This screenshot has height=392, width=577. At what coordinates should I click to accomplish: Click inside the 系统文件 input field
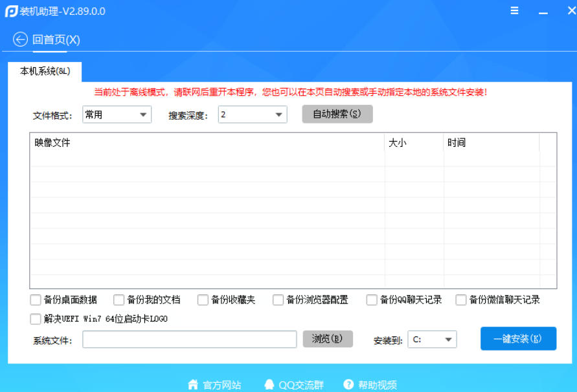(x=189, y=339)
